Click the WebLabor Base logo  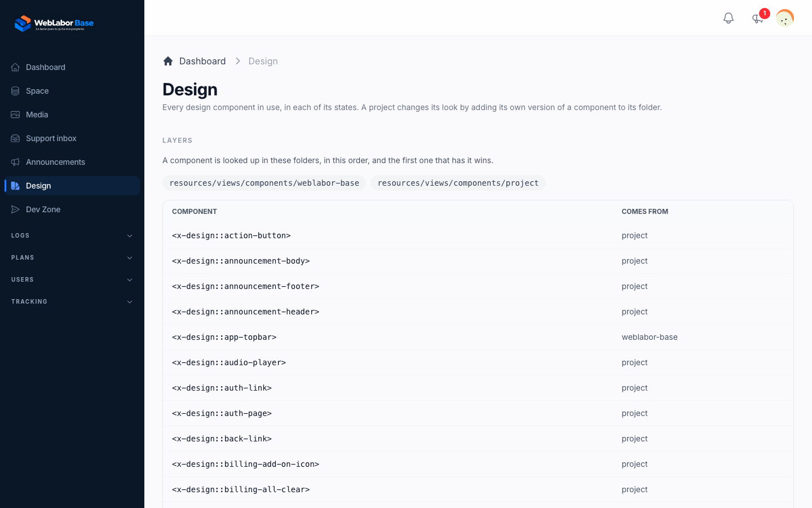(x=54, y=23)
